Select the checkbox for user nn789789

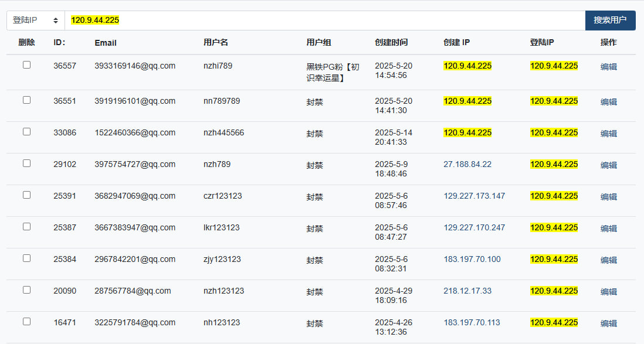pyautogui.click(x=27, y=100)
